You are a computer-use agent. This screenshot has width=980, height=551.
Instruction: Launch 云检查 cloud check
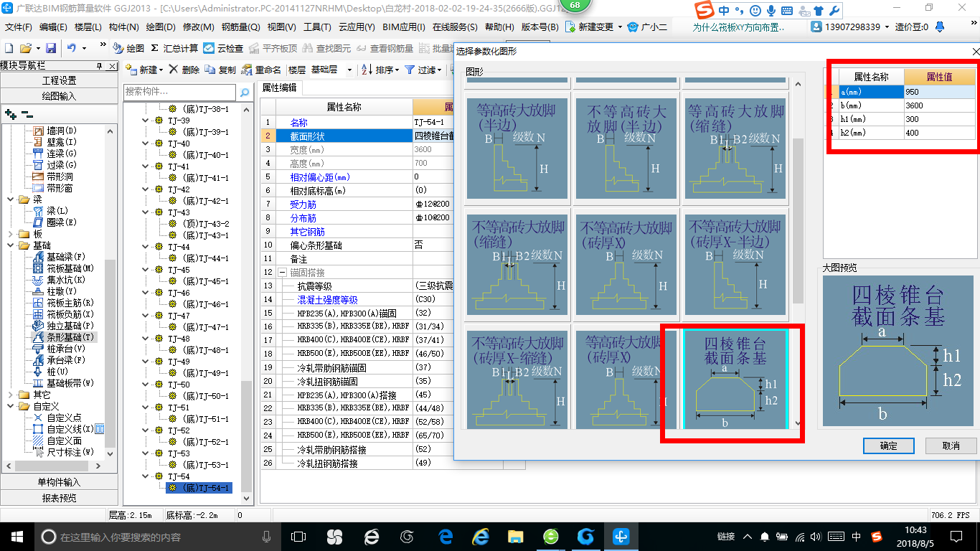coord(223,48)
